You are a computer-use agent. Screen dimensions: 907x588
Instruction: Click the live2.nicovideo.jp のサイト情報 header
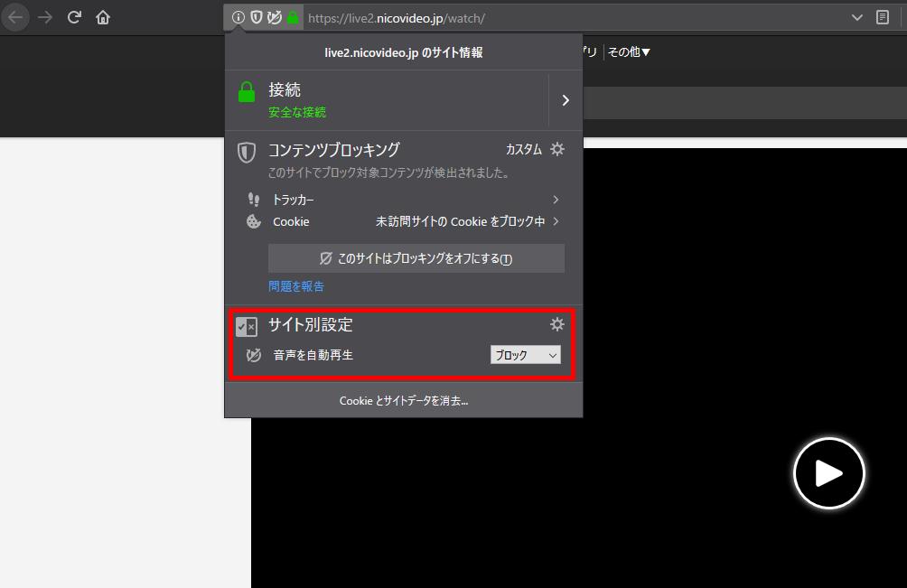tap(404, 52)
